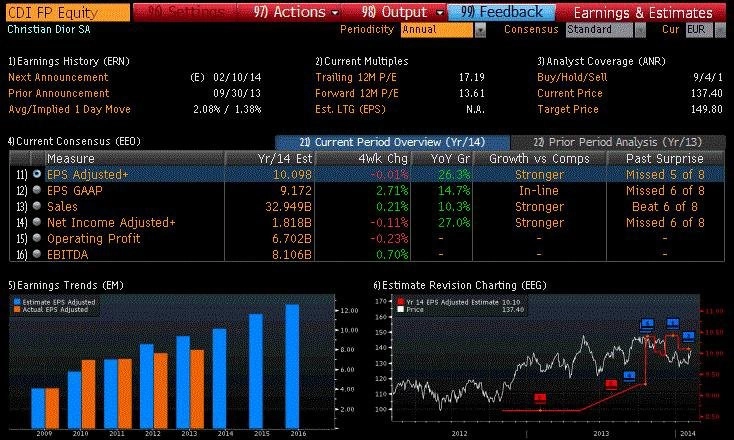Click the EPS GAAP measure label
The image size is (734, 440).
(x=75, y=191)
